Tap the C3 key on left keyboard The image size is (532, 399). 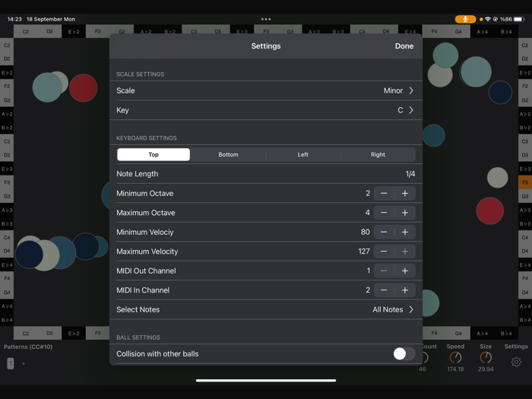click(7, 141)
